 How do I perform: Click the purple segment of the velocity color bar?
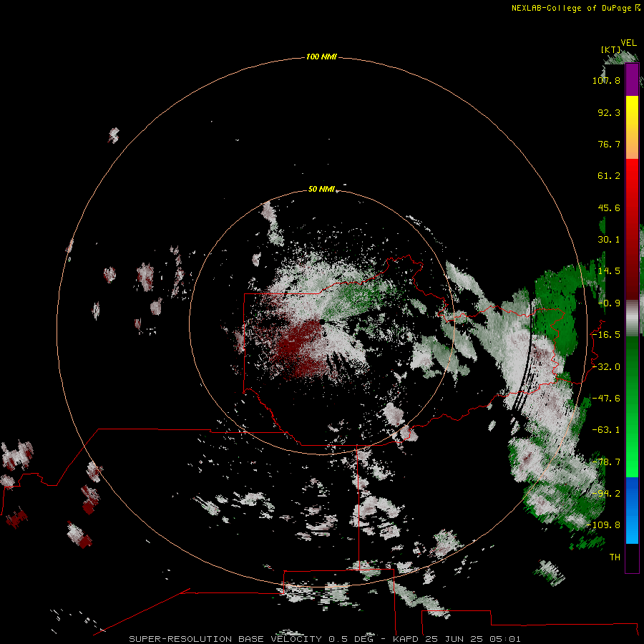click(632, 80)
